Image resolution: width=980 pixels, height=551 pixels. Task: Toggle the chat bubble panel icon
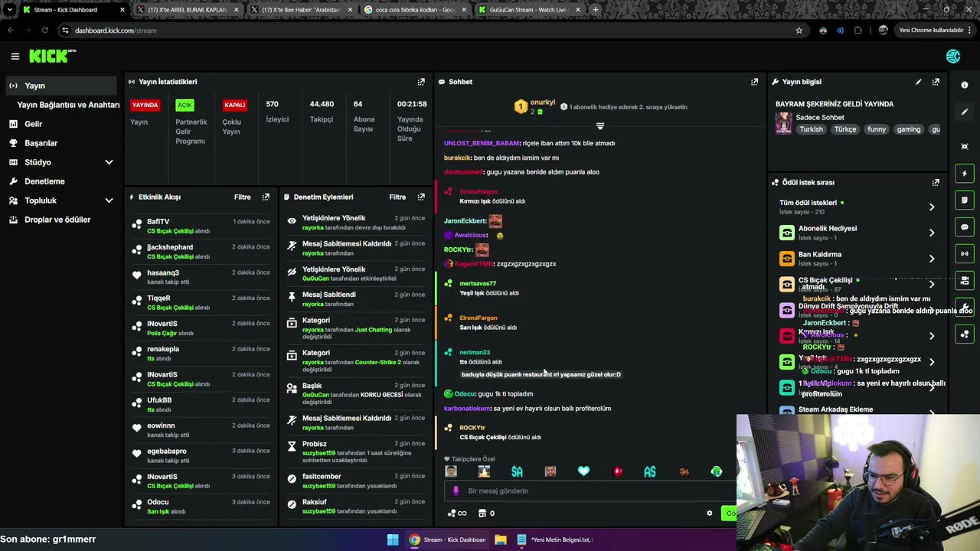point(965,227)
